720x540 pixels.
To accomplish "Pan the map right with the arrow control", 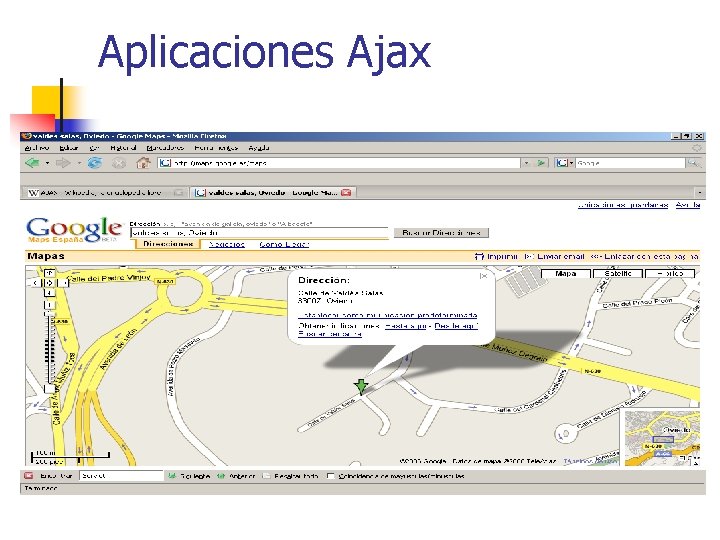I will (x=63, y=283).
